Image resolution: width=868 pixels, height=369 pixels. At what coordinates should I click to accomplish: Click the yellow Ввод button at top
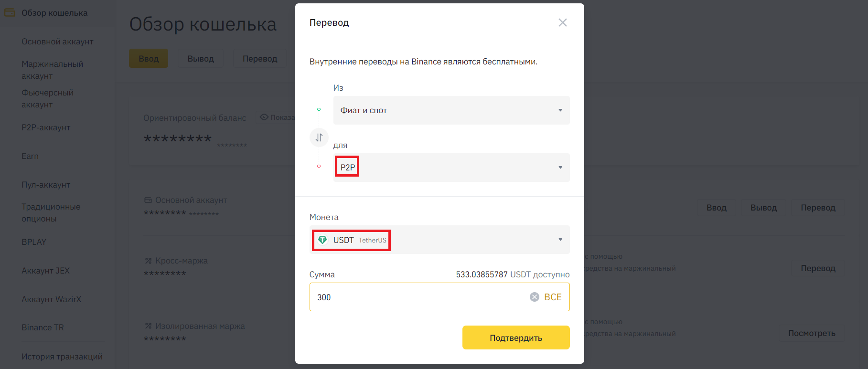[x=149, y=58]
